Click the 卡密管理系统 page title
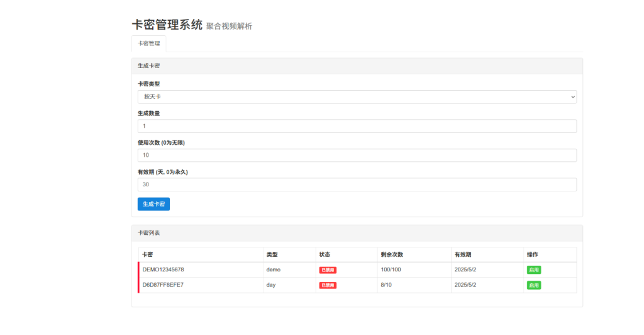The height and width of the screenshot is (335, 644). [167, 25]
